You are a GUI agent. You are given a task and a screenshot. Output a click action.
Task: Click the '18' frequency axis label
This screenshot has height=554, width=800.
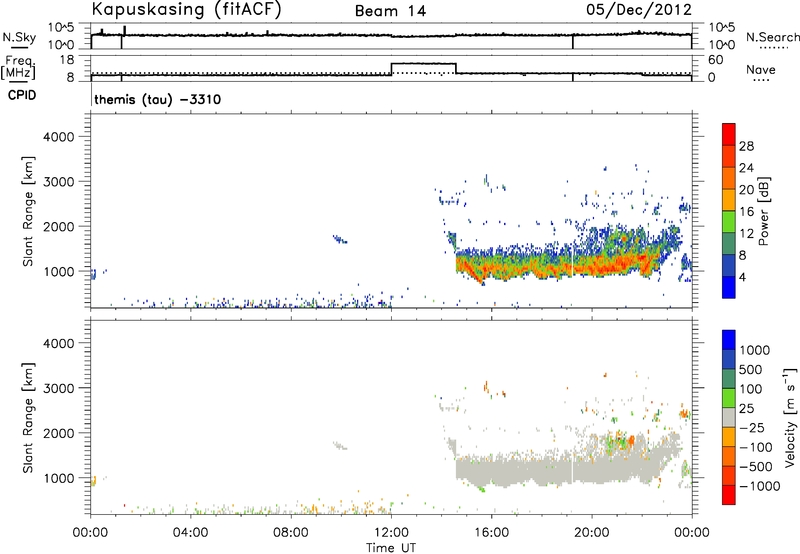(67, 60)
